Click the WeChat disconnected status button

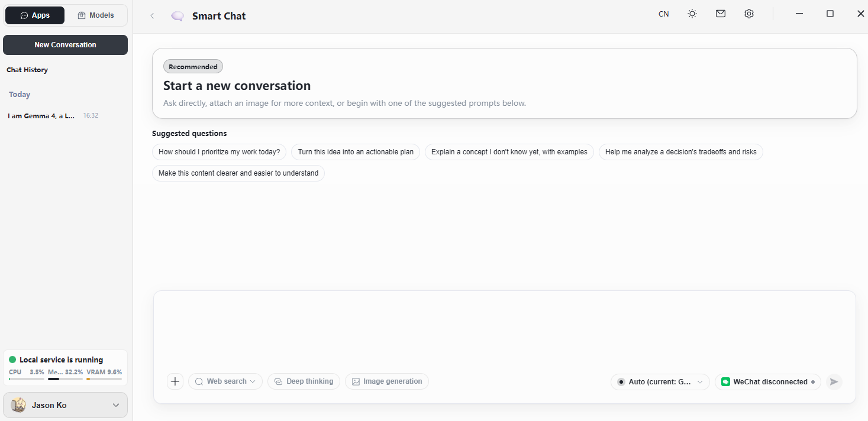point(768,382)
